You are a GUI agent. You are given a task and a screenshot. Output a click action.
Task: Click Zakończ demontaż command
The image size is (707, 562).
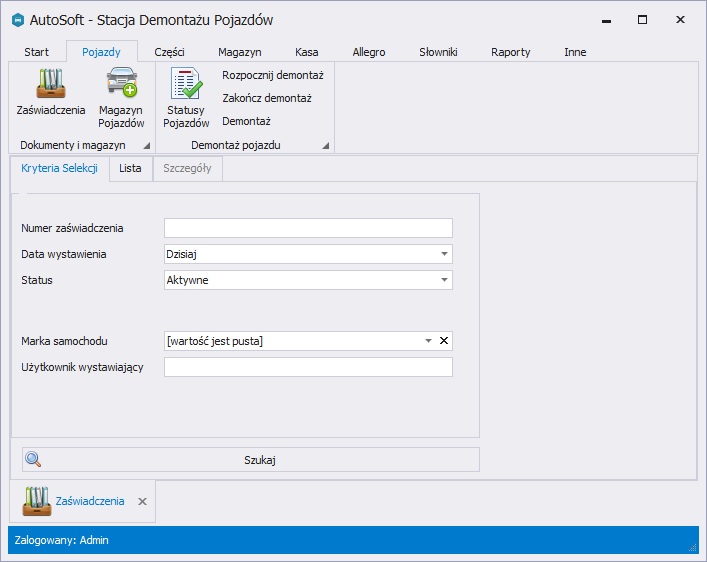click(266, 98)
